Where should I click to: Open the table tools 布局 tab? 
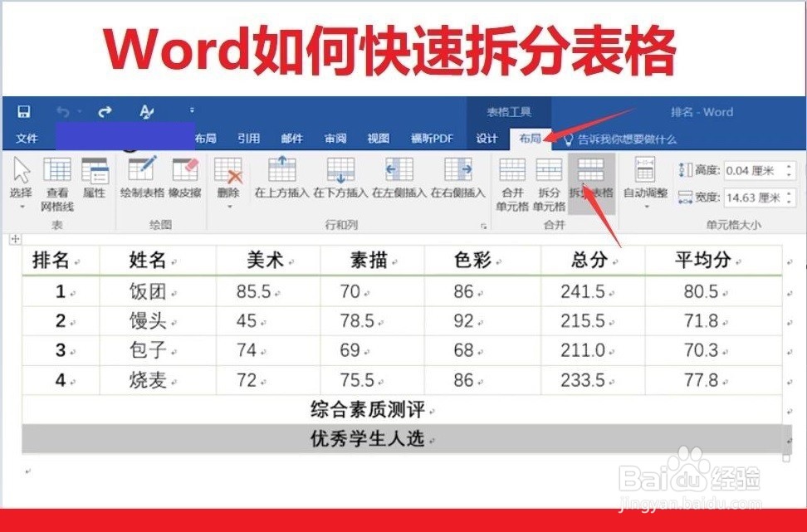click(x=530, y=139)
